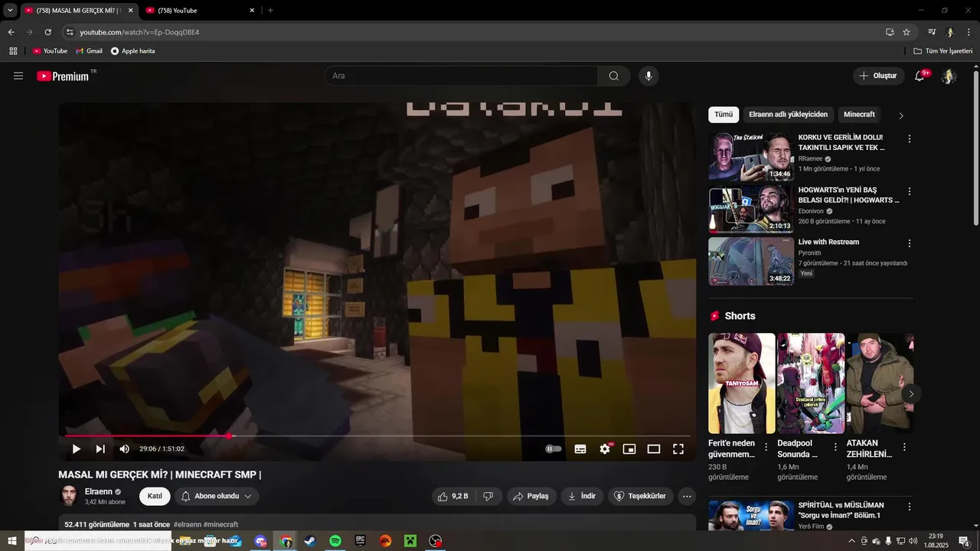Create content with the Oluştur button

pos(877,76)
